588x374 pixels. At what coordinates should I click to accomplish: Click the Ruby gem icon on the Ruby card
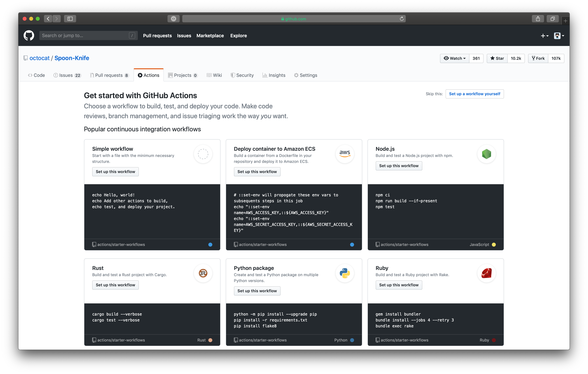tap(486, 273)
